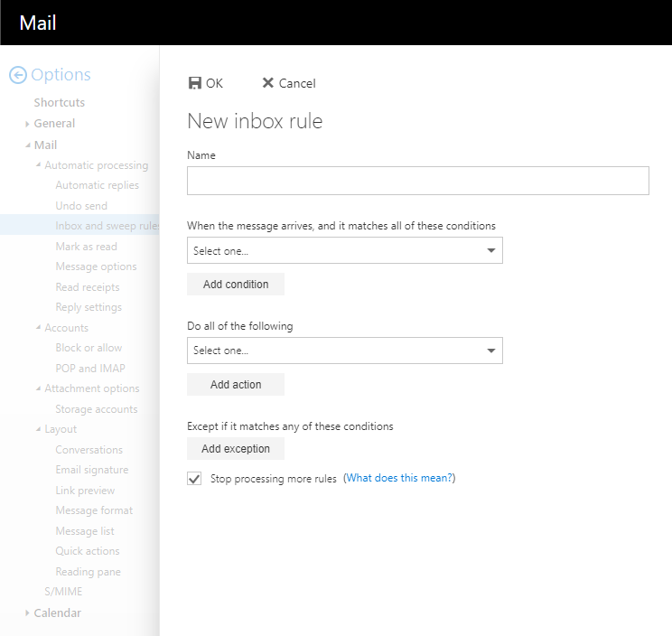Open Automatic replies settings
Image resolution: width=672 pixels, height=636 pixels.
click(97, 185)
